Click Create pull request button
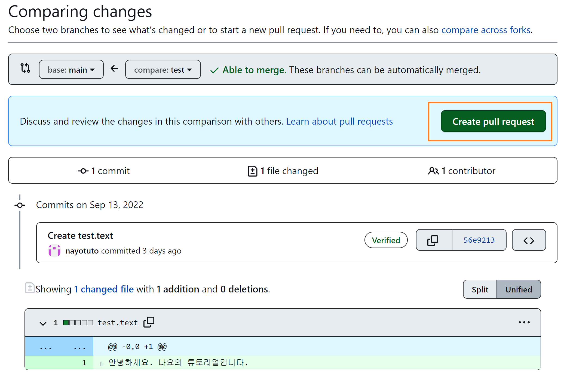Image resolution: width=564 pixels, height=392 pixels. [493, 121]
